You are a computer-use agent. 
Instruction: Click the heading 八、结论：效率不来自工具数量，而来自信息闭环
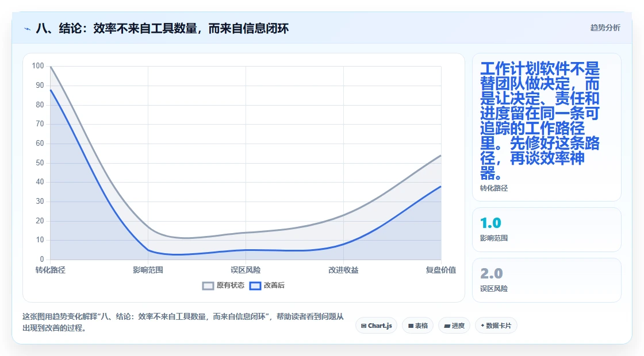(162, 28)
